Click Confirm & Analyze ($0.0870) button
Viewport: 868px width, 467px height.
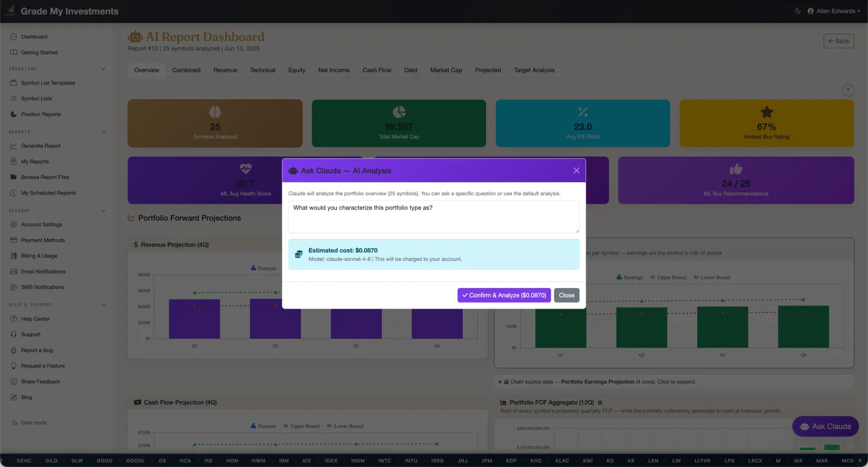coord(504,295)
